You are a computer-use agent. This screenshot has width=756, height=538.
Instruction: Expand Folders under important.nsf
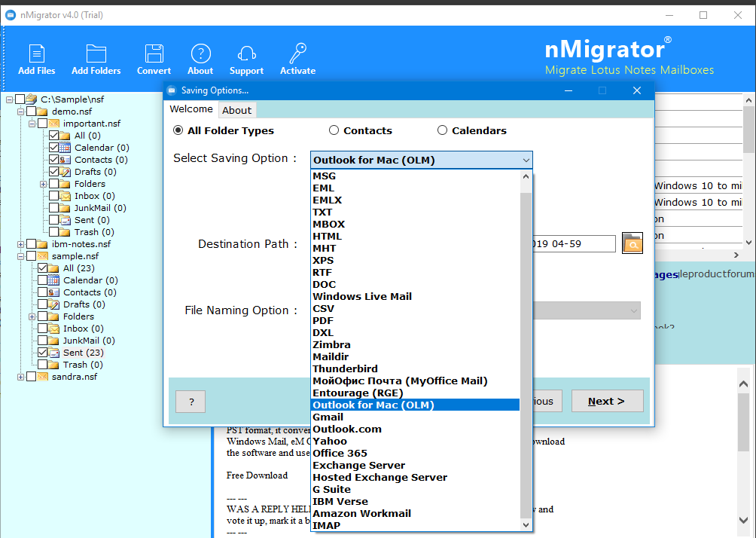tap(43, 184)
